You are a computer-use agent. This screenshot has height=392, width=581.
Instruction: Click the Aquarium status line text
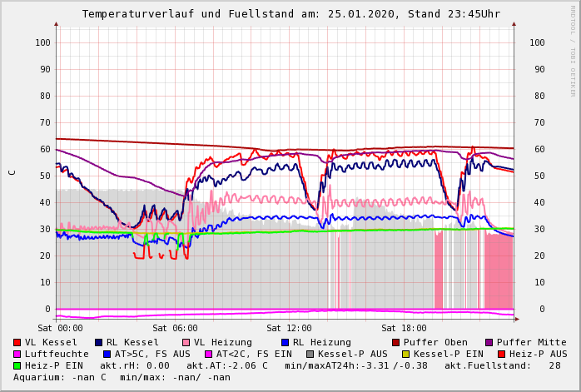(122, 377)
